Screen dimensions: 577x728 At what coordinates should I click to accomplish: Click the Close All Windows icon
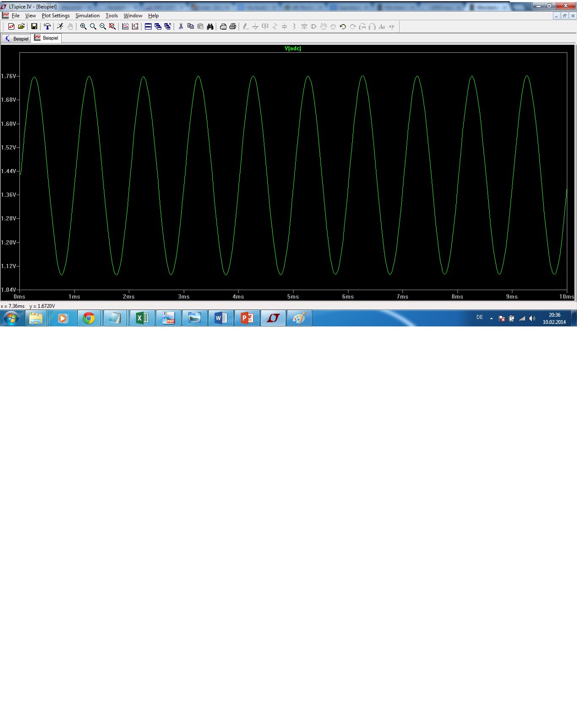pyautogui.click(x=168, y=26)
